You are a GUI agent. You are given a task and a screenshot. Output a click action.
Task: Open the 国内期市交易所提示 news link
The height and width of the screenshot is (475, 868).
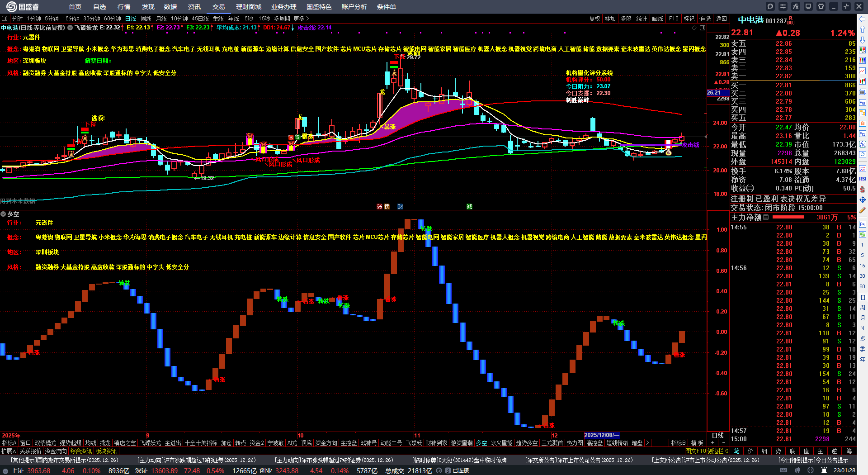[64, 460]
